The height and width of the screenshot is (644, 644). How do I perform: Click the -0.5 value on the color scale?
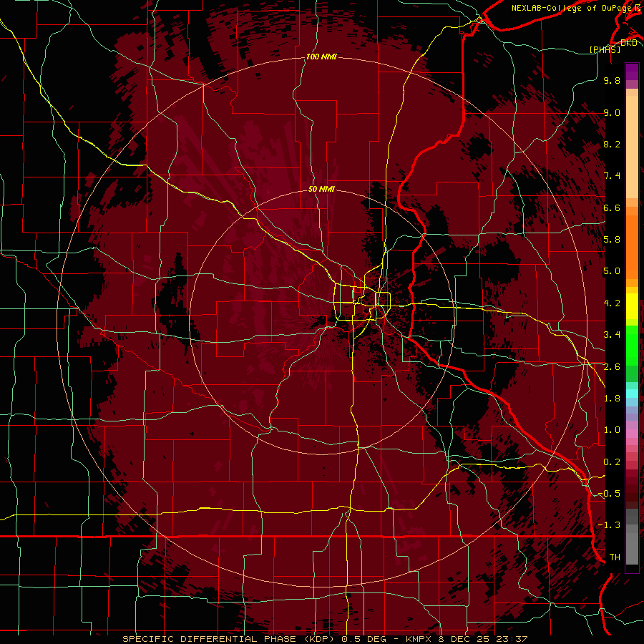pos(609,494)
